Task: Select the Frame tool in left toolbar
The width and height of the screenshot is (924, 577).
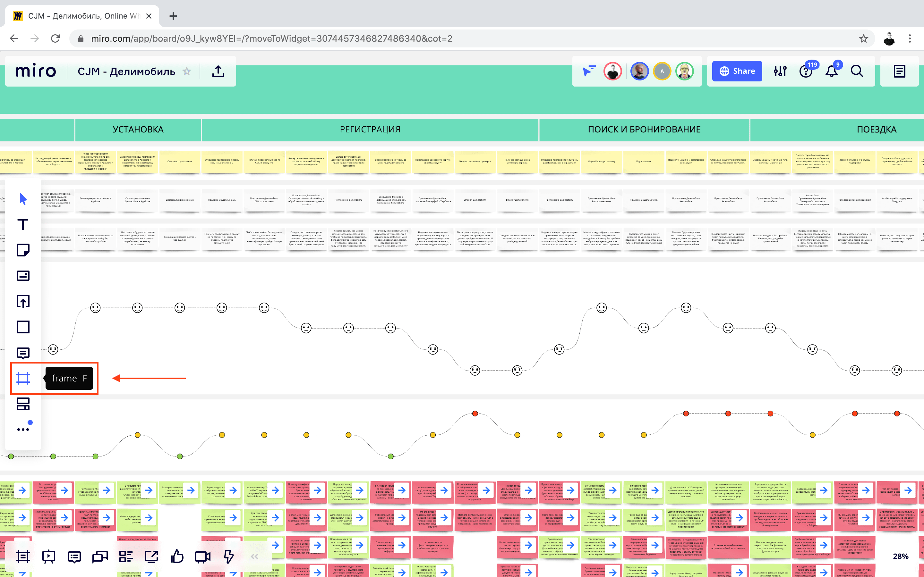Action: point(23,378)
